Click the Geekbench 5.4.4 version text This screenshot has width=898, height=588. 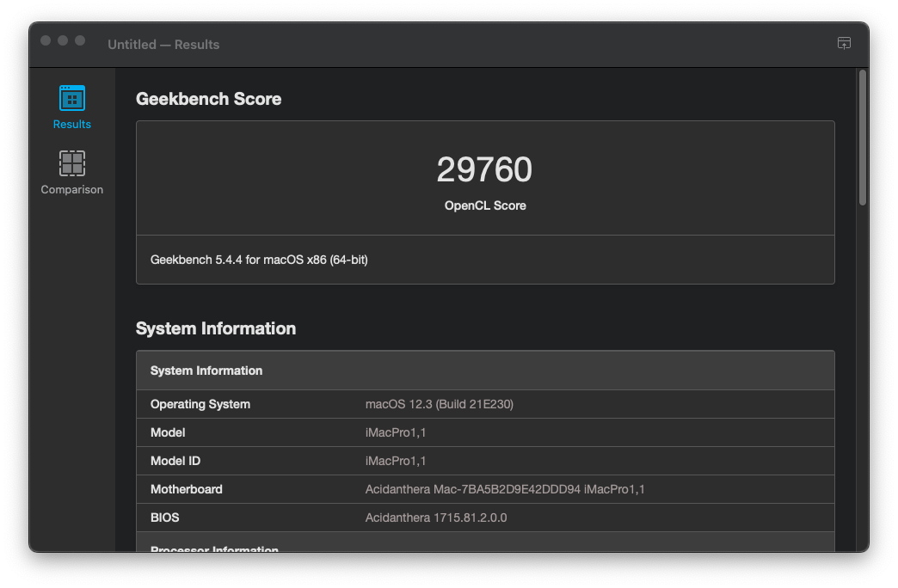(259, 259)
